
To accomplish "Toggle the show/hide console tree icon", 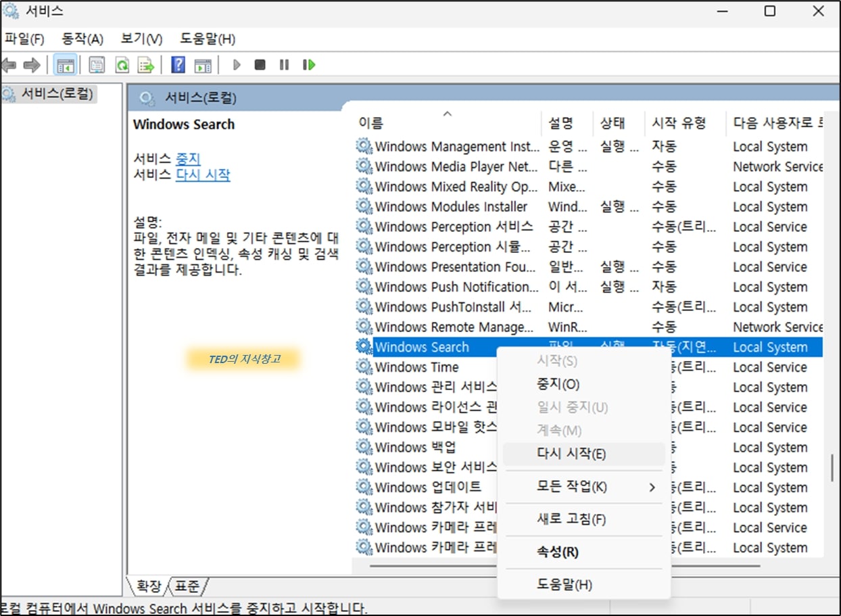I will pyautogui.click(x=66, y=65).
